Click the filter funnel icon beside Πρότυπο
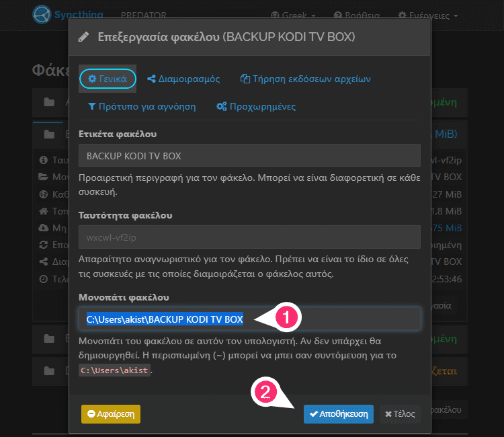The height and width of the screenshot is (437, 504). (x=92, y=106)
